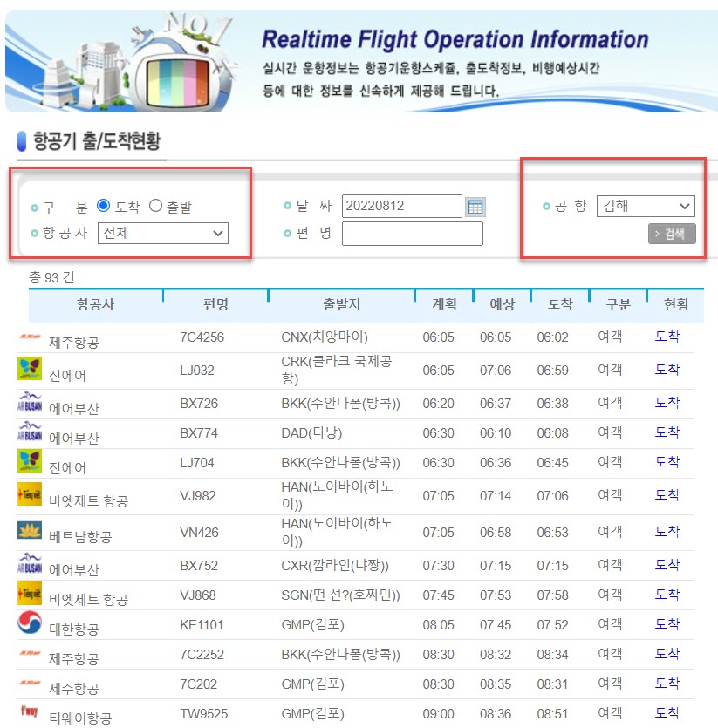Click 도착 status link for KE1101
This screenshot has width=718, height=728.
(x=667, y=624)
